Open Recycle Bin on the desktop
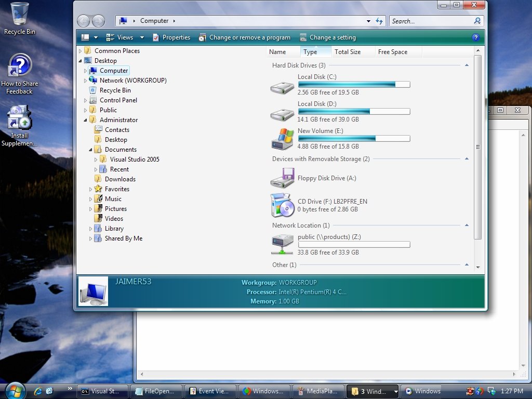Screen dimensions: 532x399 coord(20,14)
